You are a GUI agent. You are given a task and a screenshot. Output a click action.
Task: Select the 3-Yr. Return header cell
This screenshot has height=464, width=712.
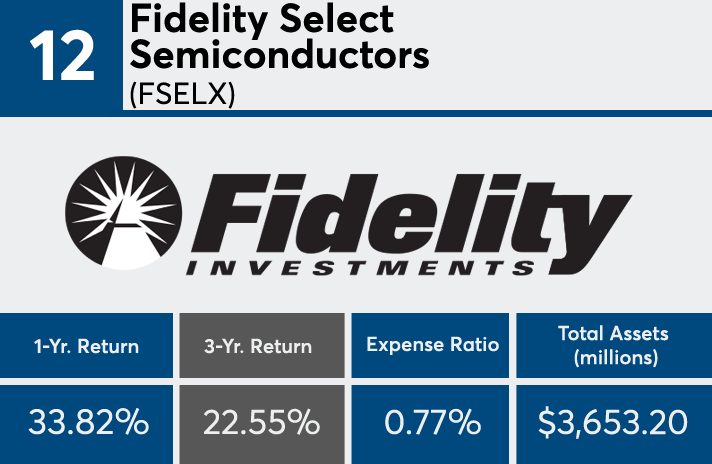262,345
